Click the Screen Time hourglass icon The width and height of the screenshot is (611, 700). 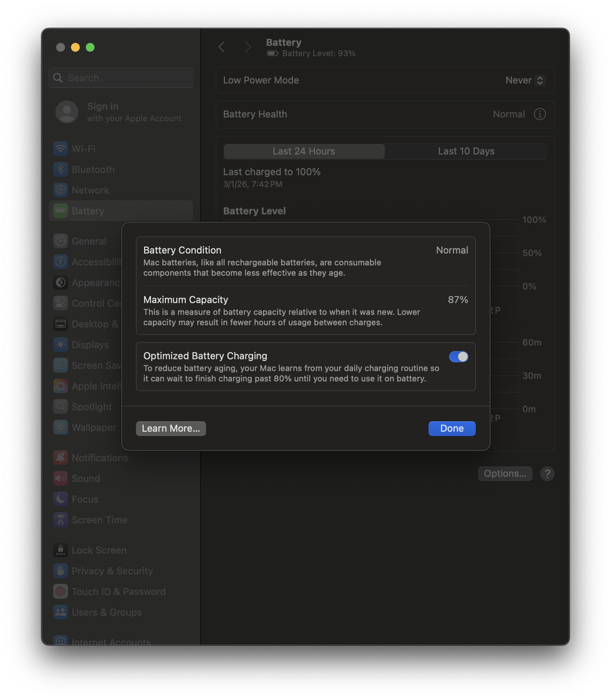coord(61,520)
